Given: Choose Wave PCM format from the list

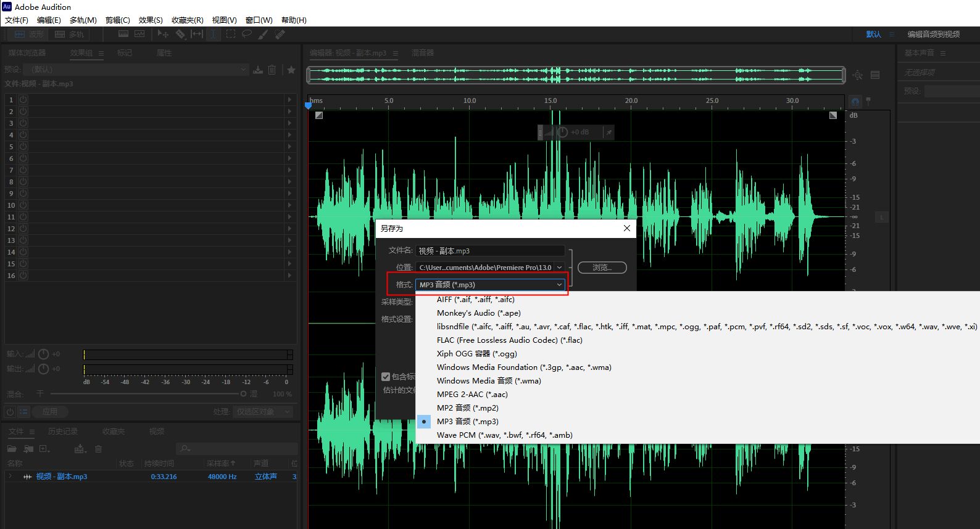Looking at the screenshot, I should click(505, 435).
